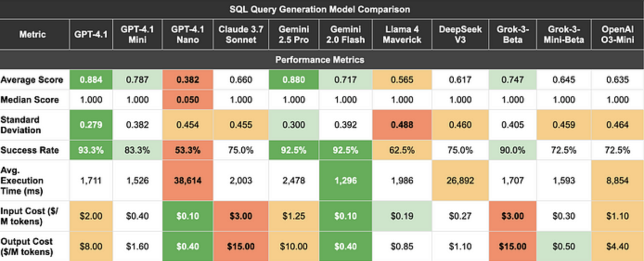Select the 0.787 average score cell
This screenshot has height=261, width=644.
click(137, 80)
